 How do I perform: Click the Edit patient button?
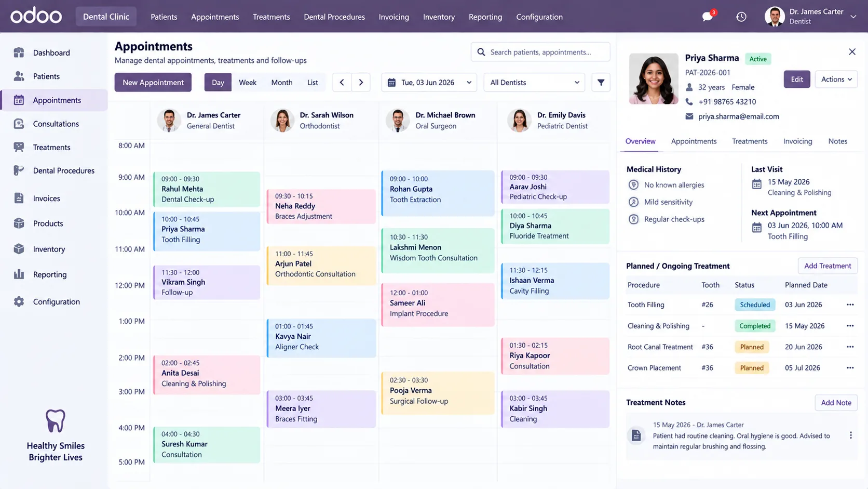pyautogui.click(x=797, y=79)
